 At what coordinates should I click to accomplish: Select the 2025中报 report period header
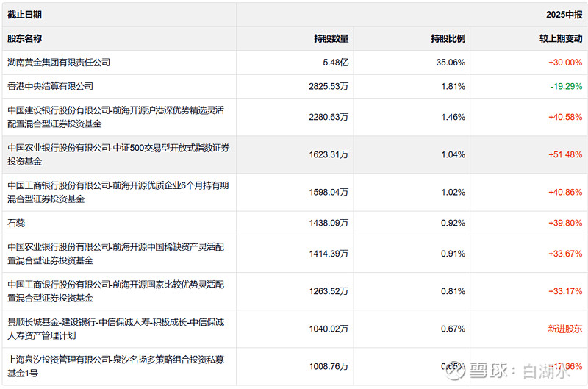(x=564, y=14)
